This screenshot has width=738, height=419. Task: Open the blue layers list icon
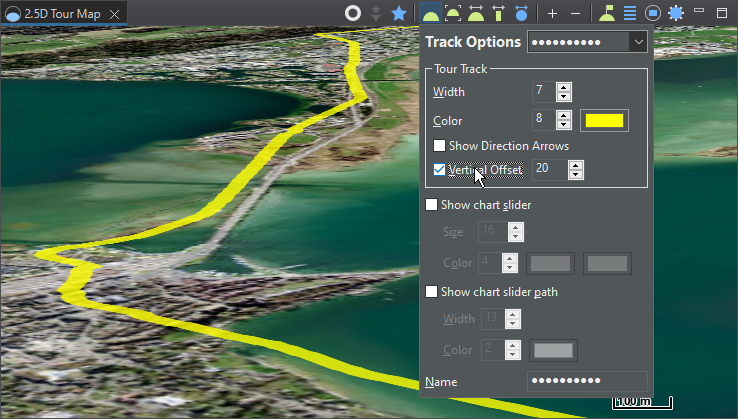tap(630, 13)
